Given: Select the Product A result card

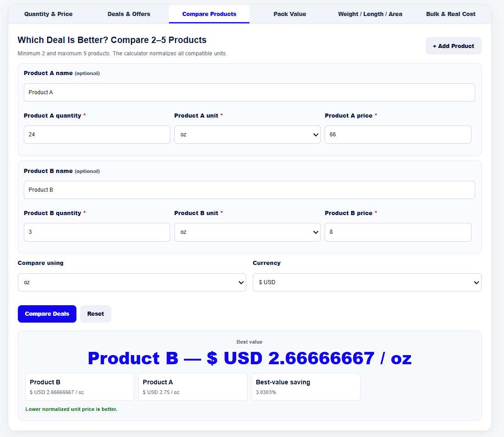Looking at the screenshot, I should point(193,387).
